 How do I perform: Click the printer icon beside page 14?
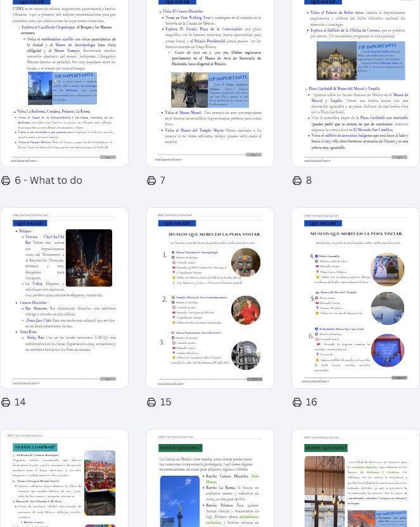(x=6, y=402)
